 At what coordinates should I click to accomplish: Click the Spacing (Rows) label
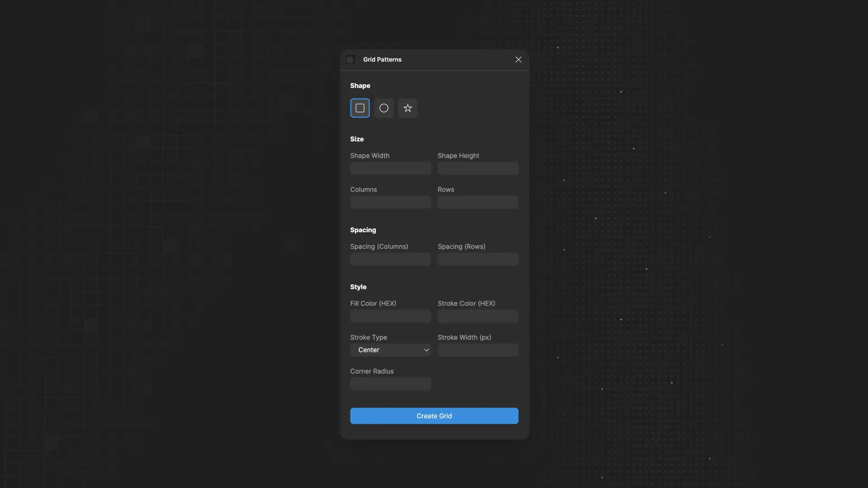pyautogui.click(x=462, y=247)
